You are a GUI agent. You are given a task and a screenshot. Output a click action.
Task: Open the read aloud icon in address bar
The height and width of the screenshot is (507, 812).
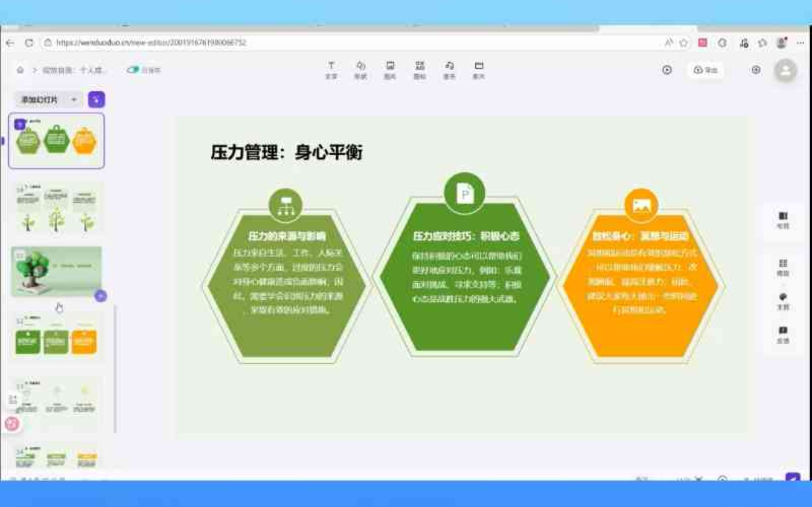tap(669, 43)
